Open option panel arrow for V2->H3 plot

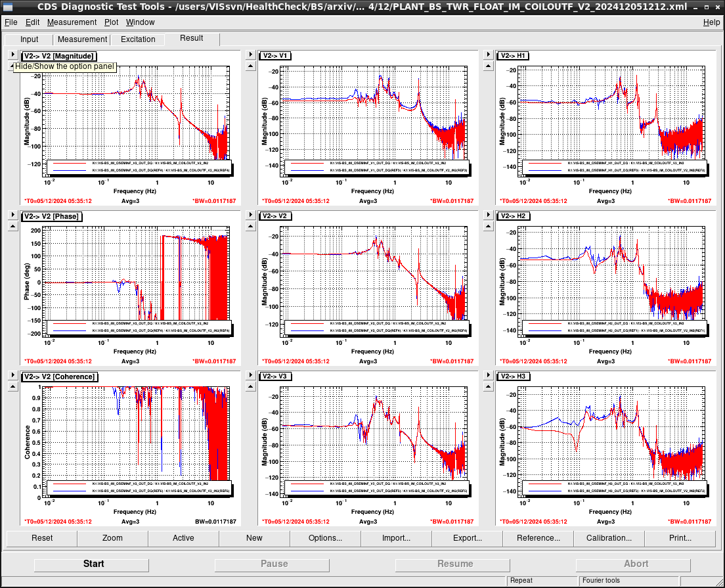click(x=489, y=375)
